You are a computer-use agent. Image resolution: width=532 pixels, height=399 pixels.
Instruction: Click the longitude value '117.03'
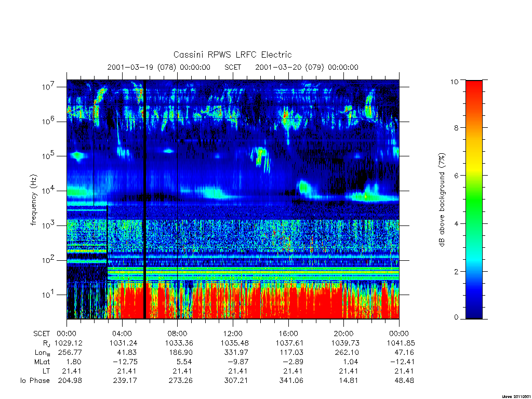coord(291,353)
